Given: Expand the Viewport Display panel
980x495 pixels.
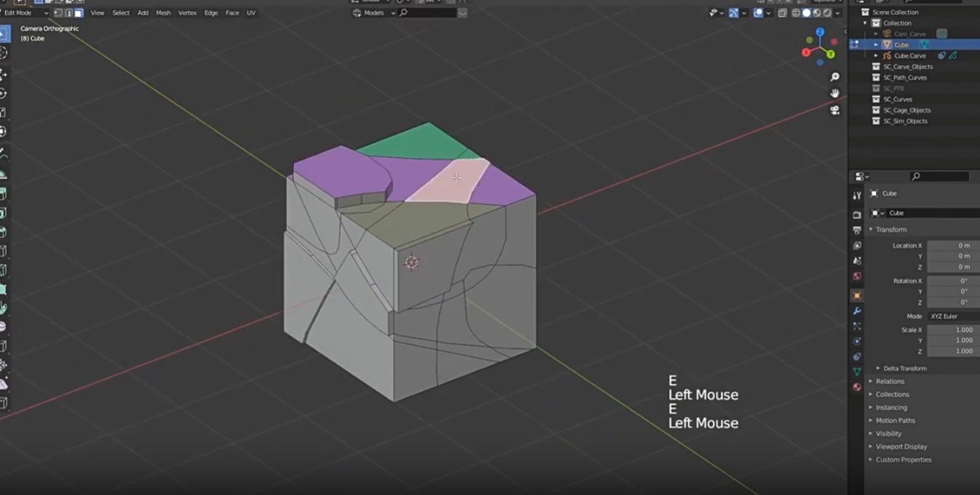Looking at the screenshot, I should [x=901, y=447].
